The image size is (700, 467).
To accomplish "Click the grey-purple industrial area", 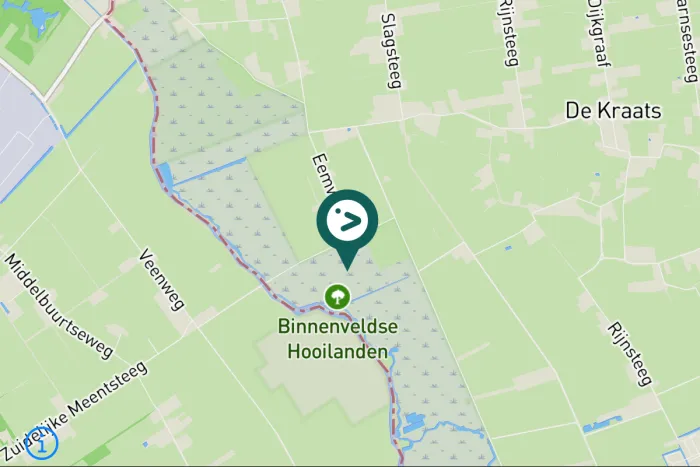I will click(x=23, y=132).
